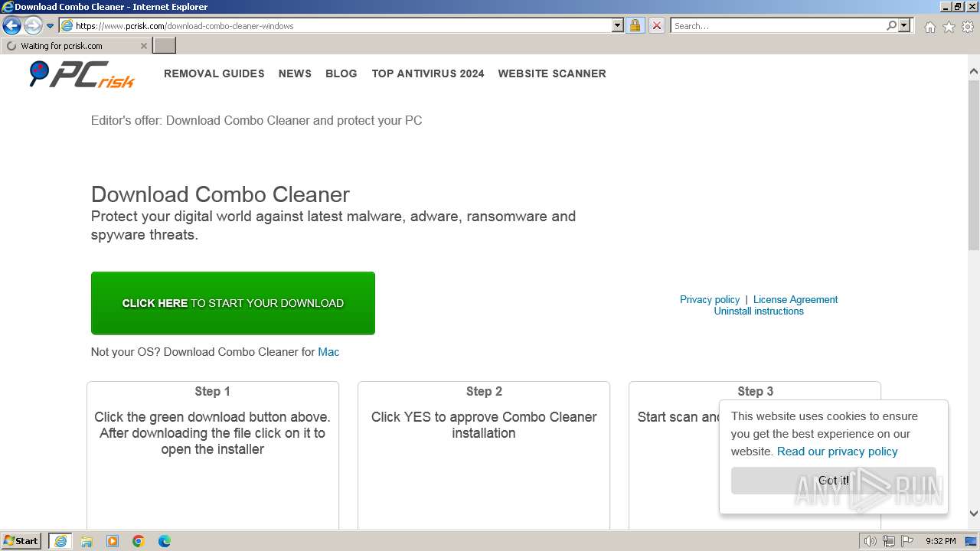The image size is (980, 551).
Task: Open the Blog menu item
Action: [x=341, y=73]
